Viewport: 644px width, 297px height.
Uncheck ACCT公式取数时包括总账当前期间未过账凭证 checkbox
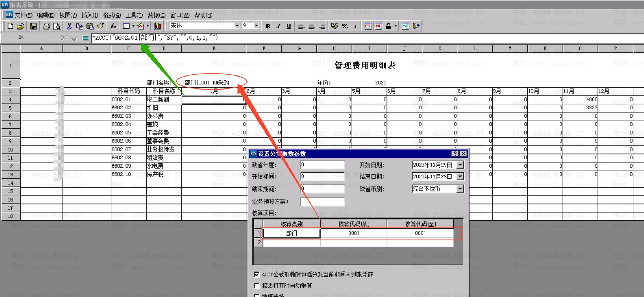click(x=257, y=274)
